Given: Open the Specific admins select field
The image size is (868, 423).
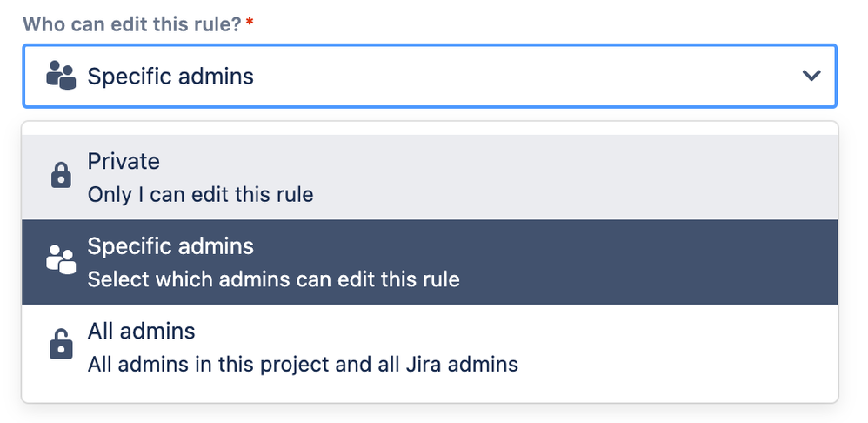Looking at the screenshot, I should click(430, 76).
